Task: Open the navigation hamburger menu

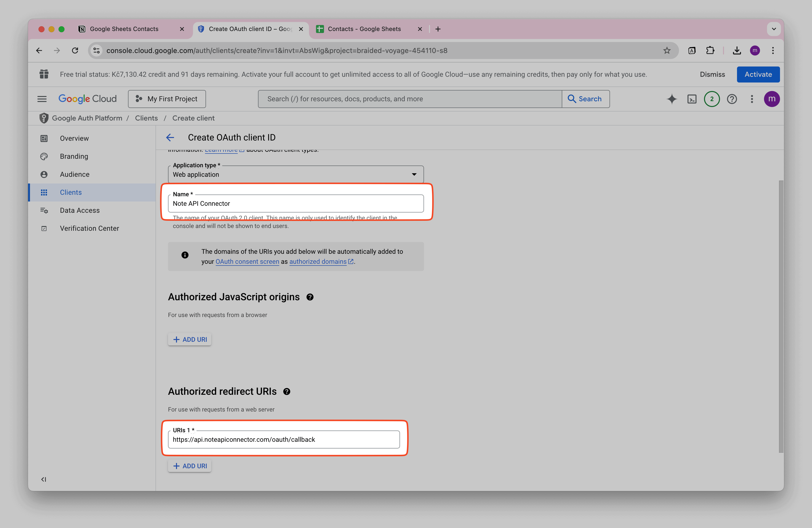Action: [x=41, y=99]
